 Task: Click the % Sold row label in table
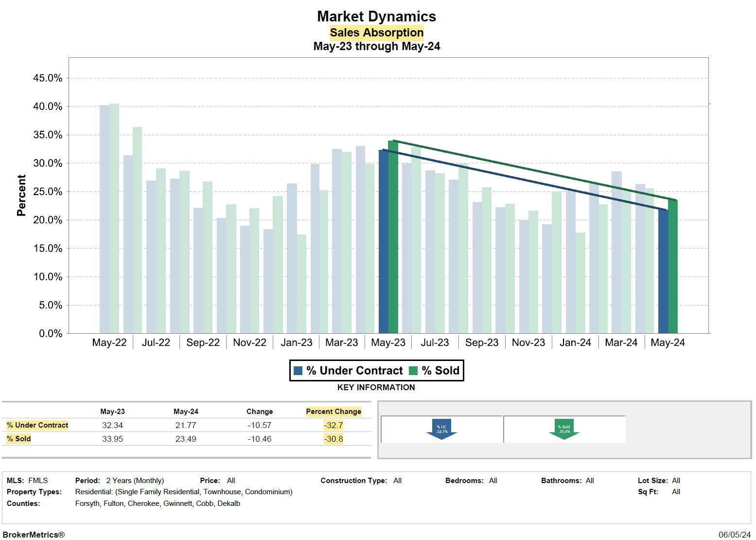point(19,439)
